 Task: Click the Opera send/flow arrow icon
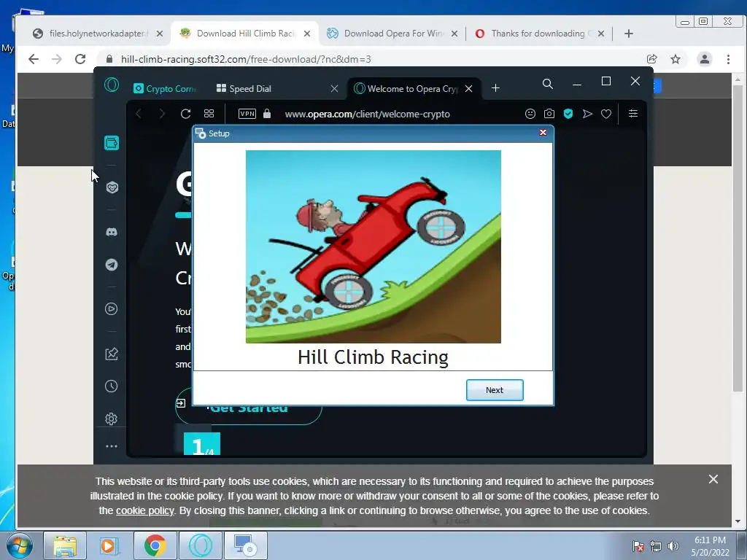coord(587,113)
